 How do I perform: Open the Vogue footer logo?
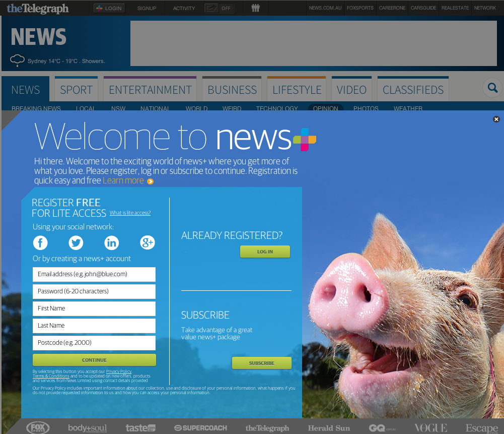430,428
